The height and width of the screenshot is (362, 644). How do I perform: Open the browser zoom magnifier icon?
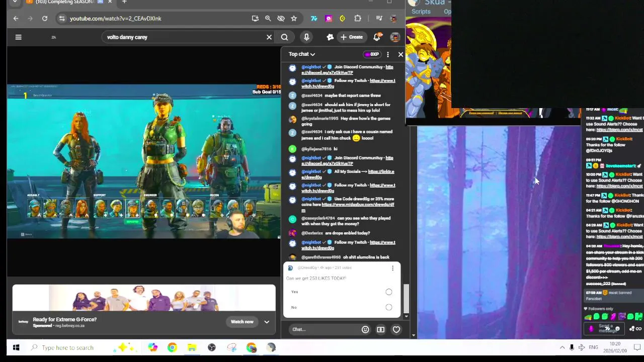(x=268, y=19)
